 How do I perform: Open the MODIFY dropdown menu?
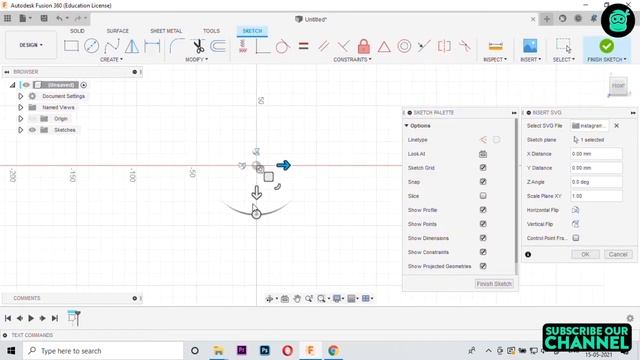[196, 60]
